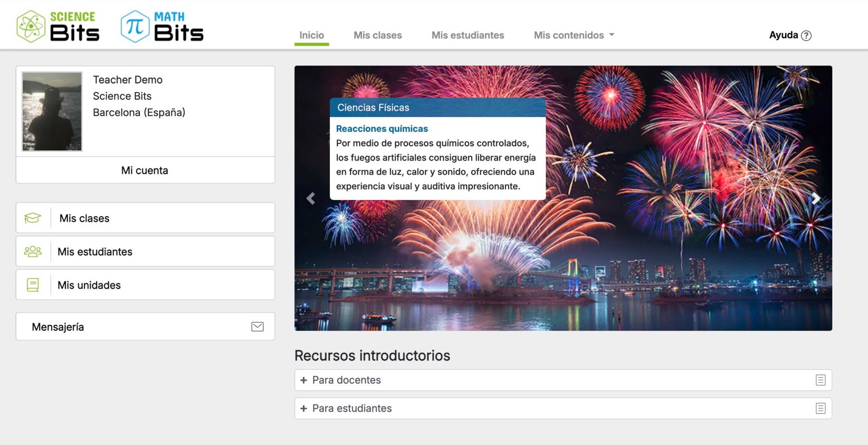Screen dimensions: 868x445
Task: Follow the Reacciones químicas link
Action: tap(381, 128)
